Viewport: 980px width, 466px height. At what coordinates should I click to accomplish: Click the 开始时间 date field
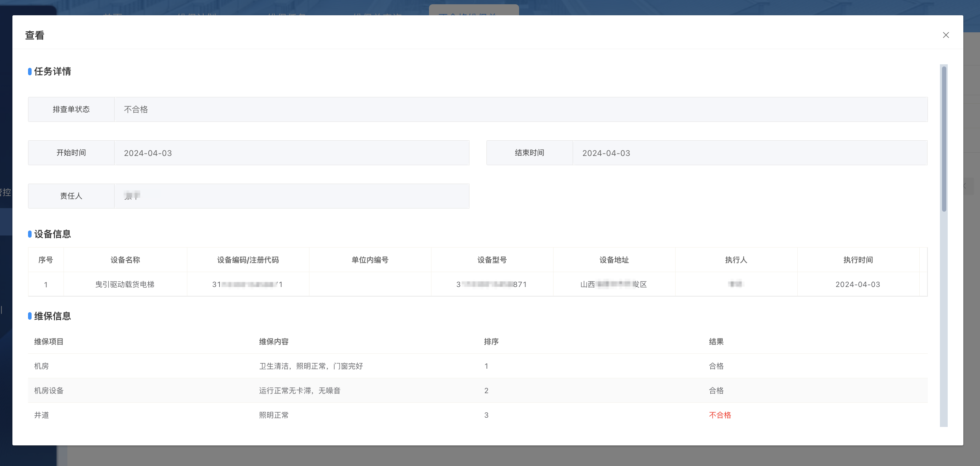pos(291,153)
